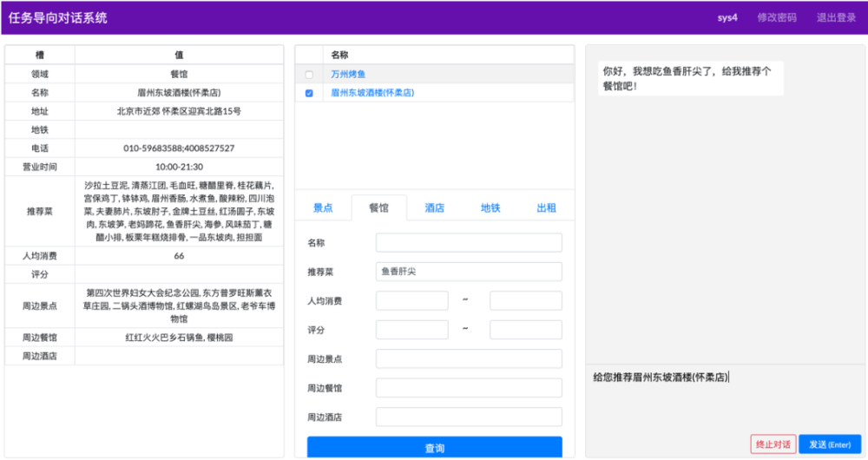
Task: Click the 周边酒店 slot label in left table
Action: [40, 356]
